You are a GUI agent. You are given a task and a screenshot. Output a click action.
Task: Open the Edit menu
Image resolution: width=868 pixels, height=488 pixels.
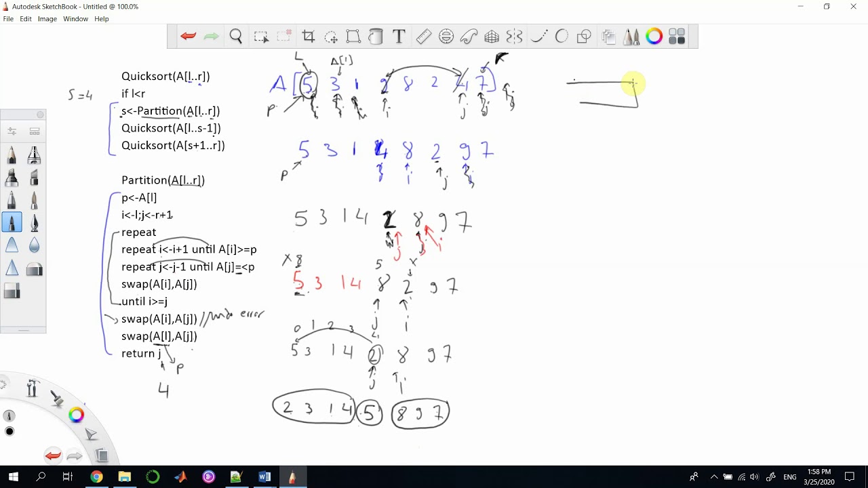coord(26,19)
